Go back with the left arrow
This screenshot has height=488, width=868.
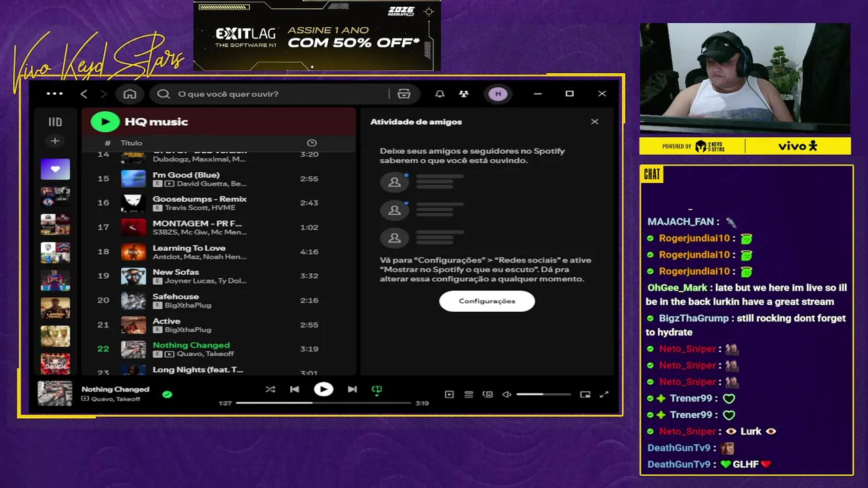[83, 94]
